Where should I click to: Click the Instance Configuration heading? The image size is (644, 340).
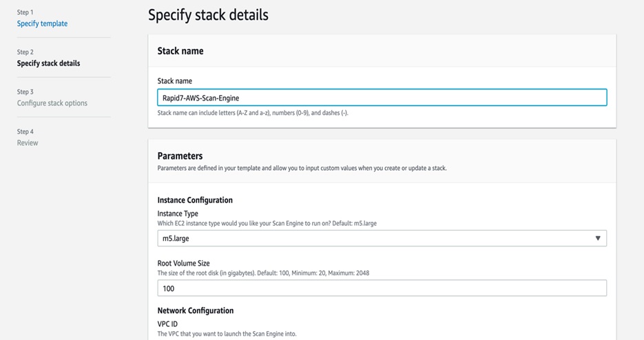coord(195,200)
